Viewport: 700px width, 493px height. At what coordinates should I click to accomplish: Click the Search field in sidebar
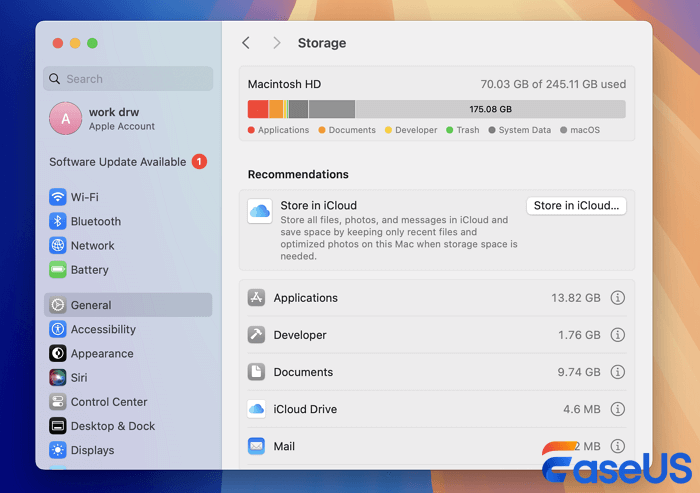tap(128, 79)
